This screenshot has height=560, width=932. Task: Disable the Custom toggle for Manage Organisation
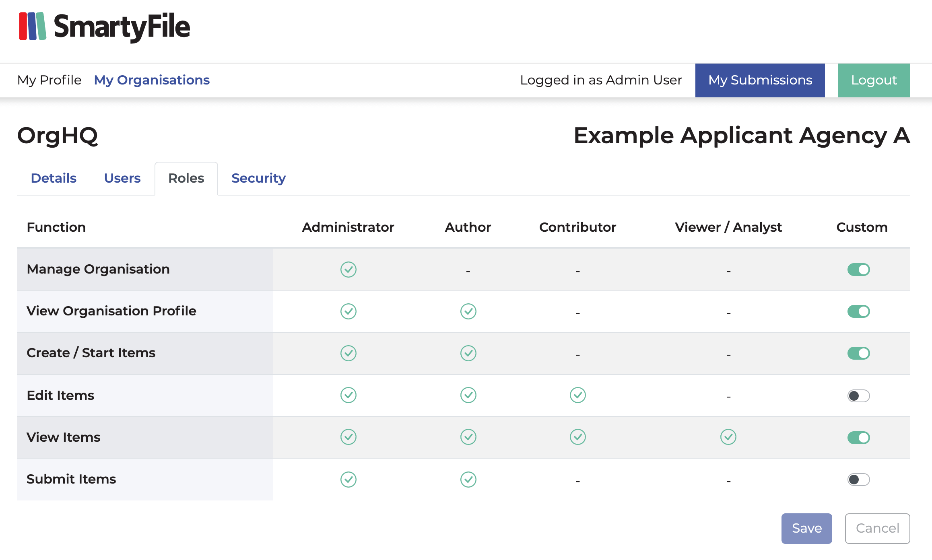pyautogui.click(x=858, y=270)
